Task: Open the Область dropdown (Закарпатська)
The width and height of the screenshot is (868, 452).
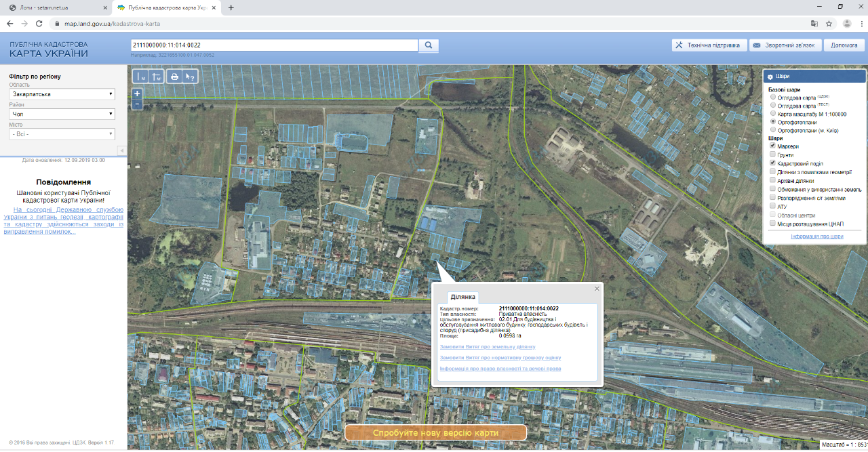Action: pos(62,94)
